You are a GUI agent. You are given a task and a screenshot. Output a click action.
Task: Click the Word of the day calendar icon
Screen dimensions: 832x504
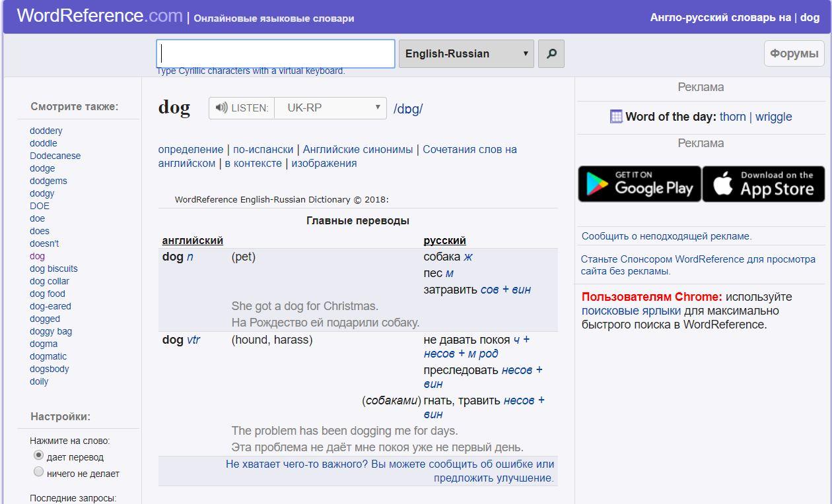(x=616, y=117)
